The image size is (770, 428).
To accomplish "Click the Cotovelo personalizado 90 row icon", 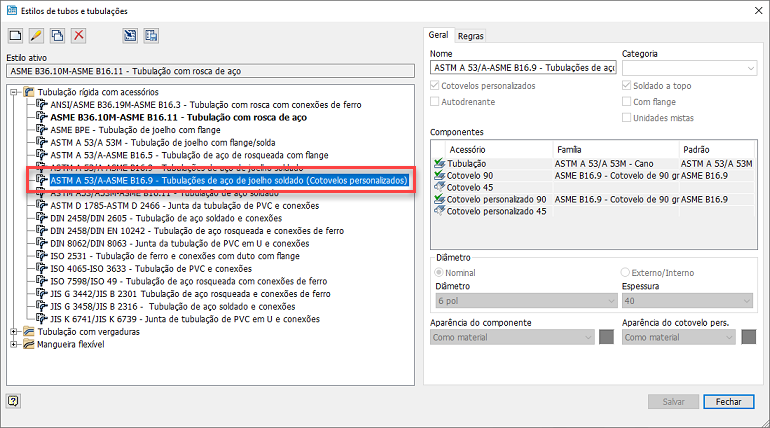I will [x=440, y=199].
